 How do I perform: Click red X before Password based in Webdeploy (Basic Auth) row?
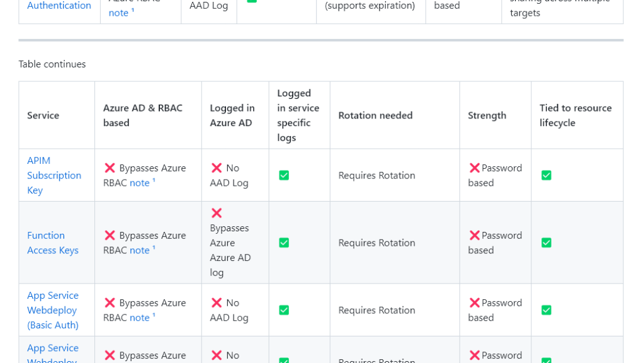[x=474, y=303]
